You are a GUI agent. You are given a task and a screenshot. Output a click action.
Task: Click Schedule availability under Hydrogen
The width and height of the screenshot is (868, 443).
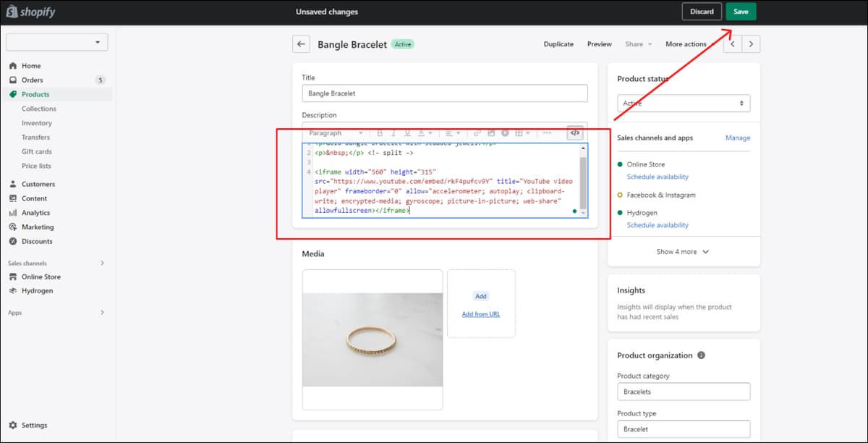click(x=658, y=225)
